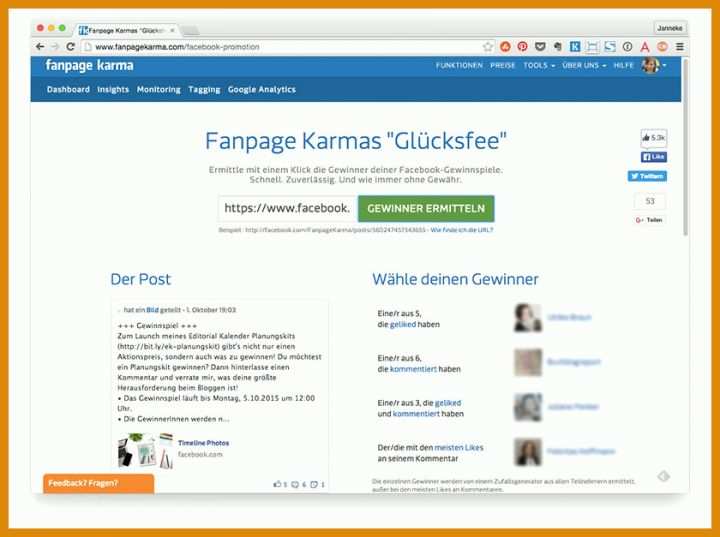Switch to the Insights tab

coord(113,90)
